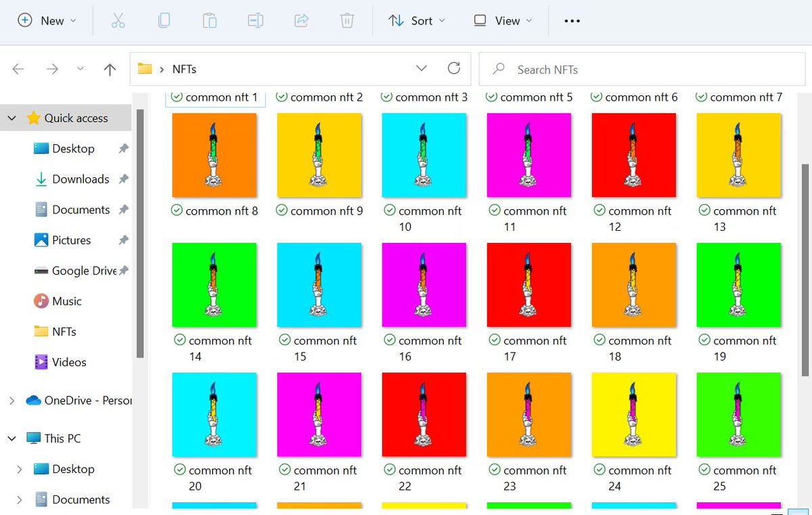Image resolution: width=812 pixels, height=515 pixels.
Task: Click the 'common nft 7' file name
Action: (x=746, y=97)
